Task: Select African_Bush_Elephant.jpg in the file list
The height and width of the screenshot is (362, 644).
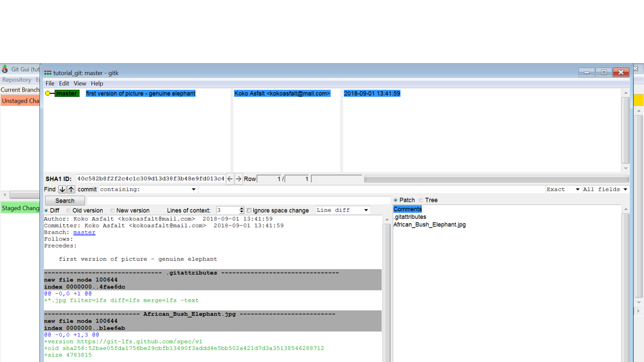Action: (429, 225)
